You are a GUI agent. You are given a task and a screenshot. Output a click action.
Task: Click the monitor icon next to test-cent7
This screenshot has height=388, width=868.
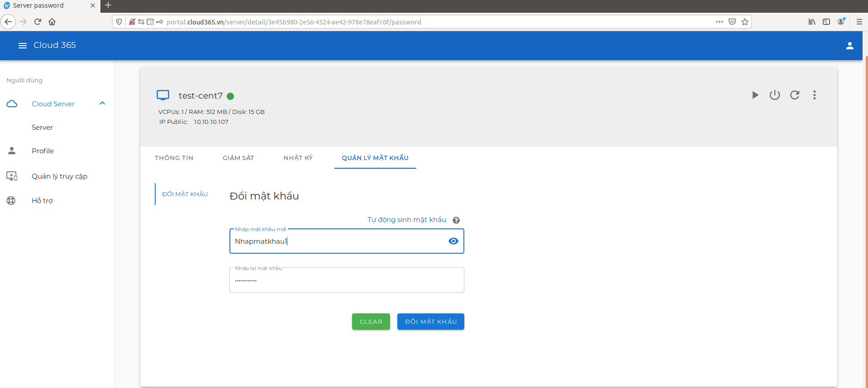[163, 95]
